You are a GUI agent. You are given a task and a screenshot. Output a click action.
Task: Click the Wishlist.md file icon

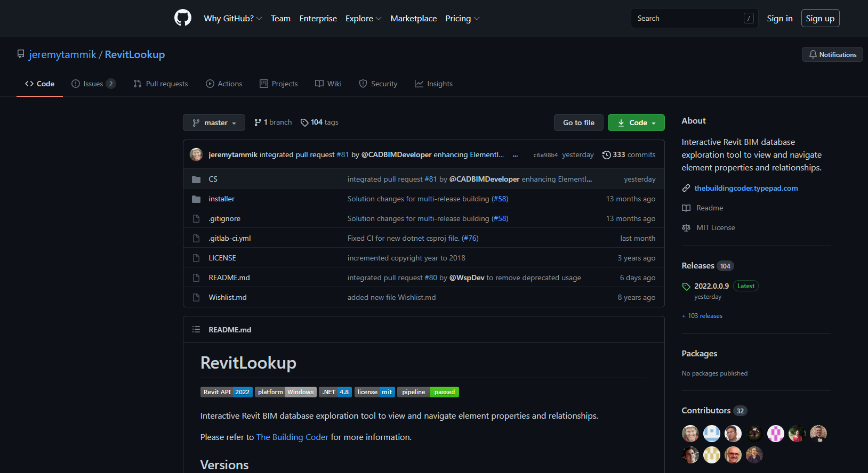click(196, 298)
